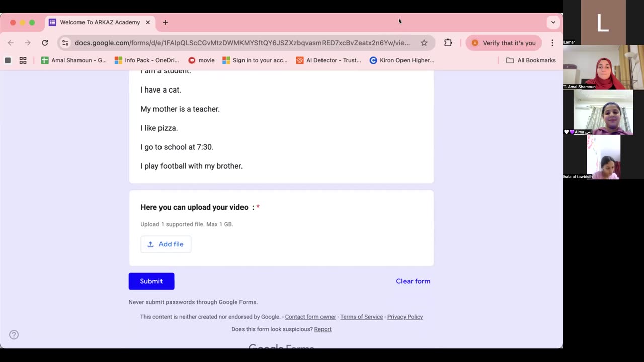Open the Info Pack - OneDrive bookmark

click(146, 60)
